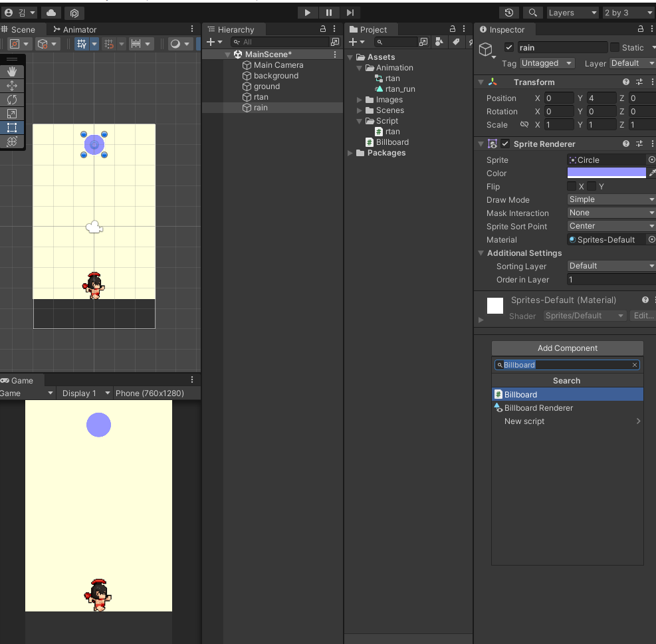Open the 2 by 3 layout dropdown

coord(628,13)
